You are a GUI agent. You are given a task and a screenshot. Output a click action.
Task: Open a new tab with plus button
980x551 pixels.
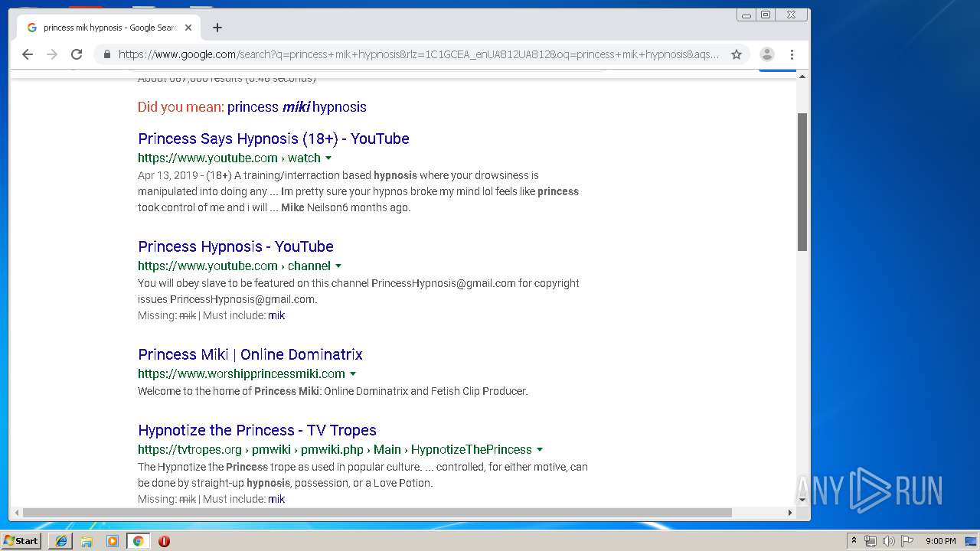[217, 28]
